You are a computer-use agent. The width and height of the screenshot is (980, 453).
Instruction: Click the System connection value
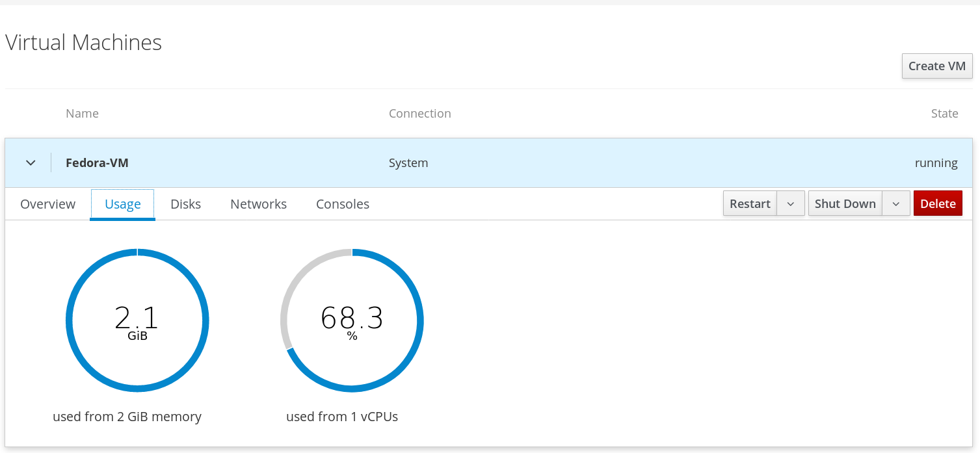click(408, 163)
